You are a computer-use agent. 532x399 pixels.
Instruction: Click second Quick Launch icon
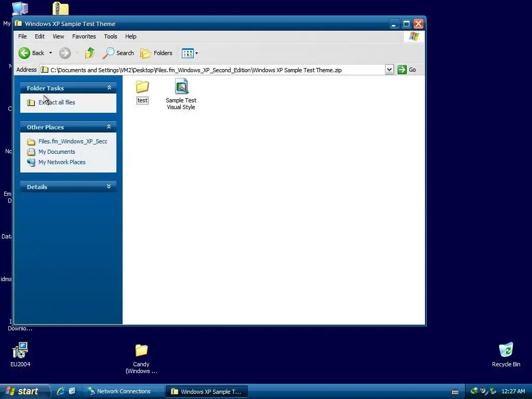click(x=72, y=391)
